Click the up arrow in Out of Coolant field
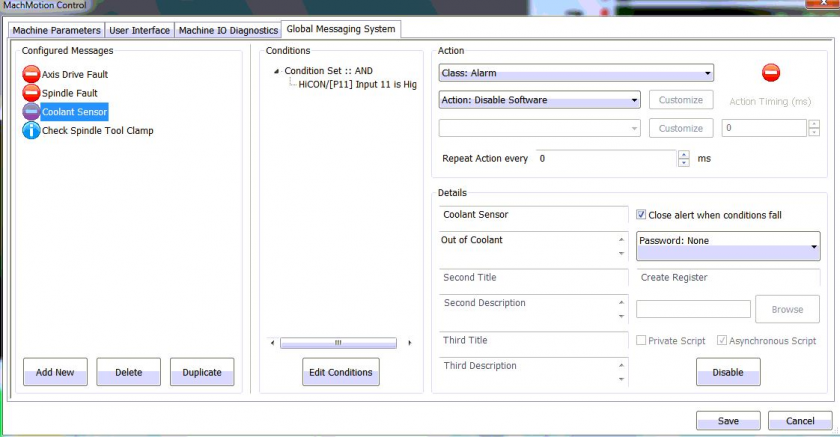Viewport: 840px width, 437px height. click(621, 239)
